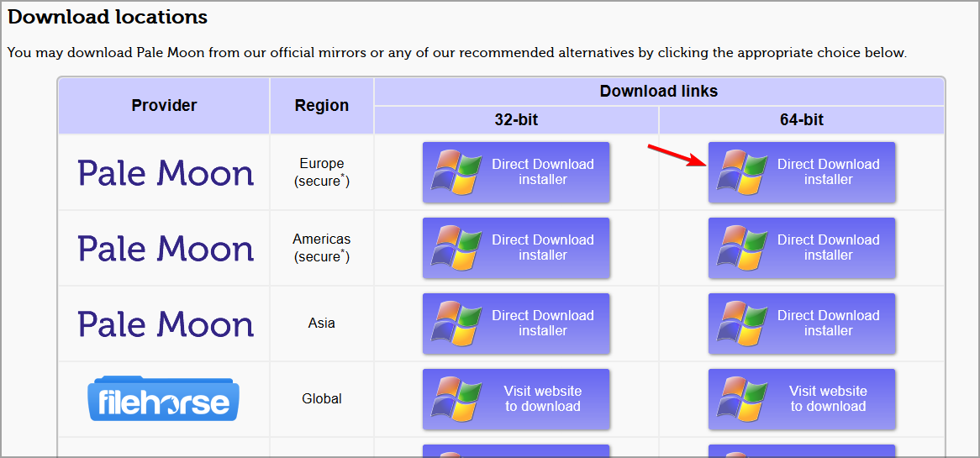The height and width of the screenshot is (458, 980).
Task: Download the 64-bit installer from the Americas mirror
Action: click(x=801, y=247)
